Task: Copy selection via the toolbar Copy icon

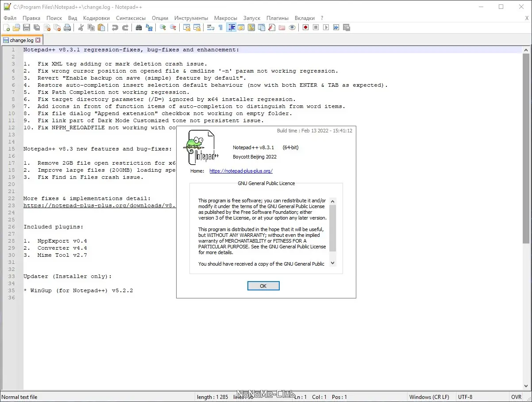Action: pos(91,27)
